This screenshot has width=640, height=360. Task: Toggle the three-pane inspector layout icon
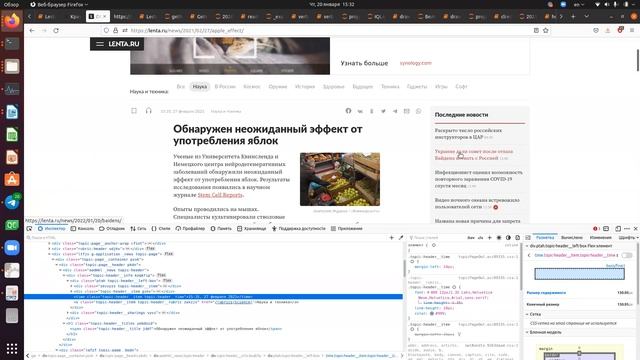(x=528, y=238)
